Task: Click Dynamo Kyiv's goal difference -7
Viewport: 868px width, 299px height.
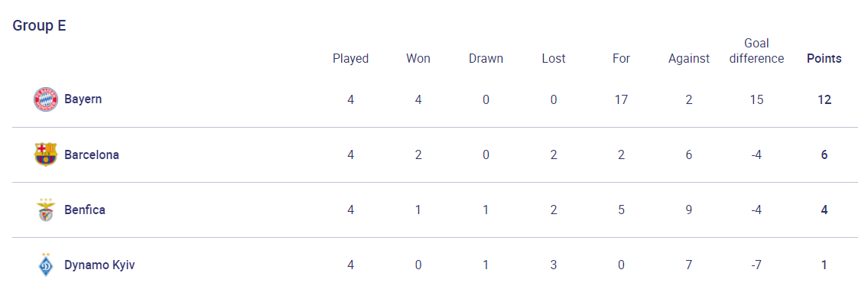Action: pos(757,265)
